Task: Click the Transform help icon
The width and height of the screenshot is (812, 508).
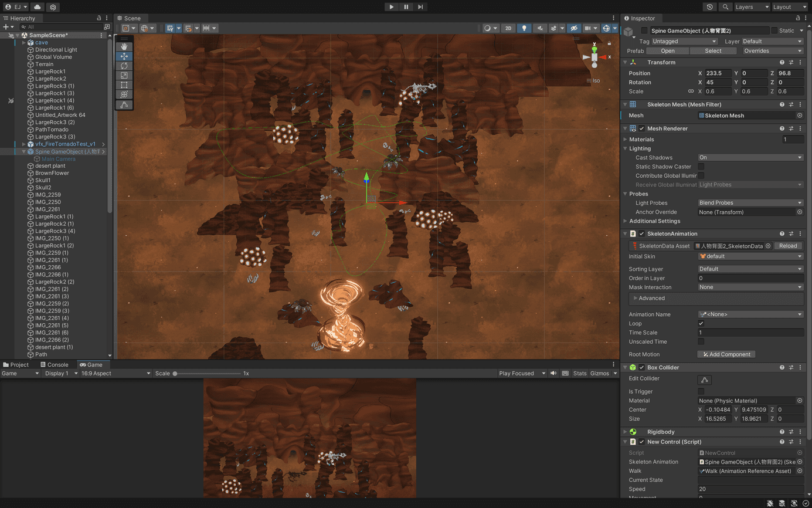Action: (x=782, y=62)
